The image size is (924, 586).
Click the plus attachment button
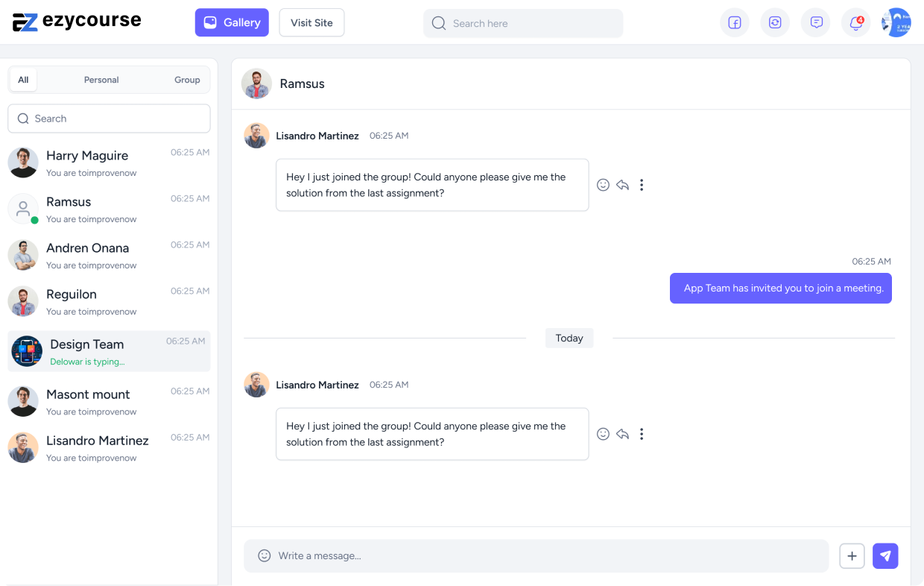tap(852, 556)
